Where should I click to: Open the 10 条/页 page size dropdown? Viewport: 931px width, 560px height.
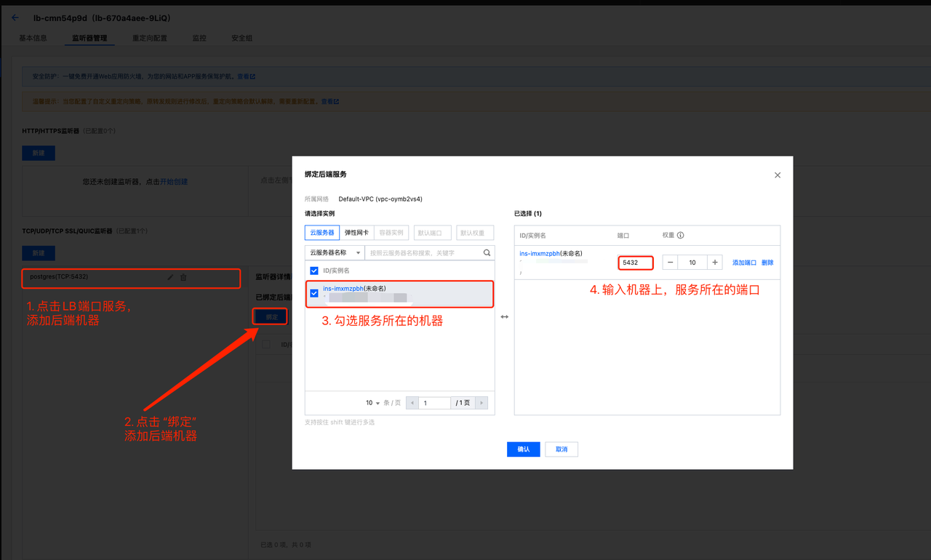pyautogui.click(x=373, y=403)
